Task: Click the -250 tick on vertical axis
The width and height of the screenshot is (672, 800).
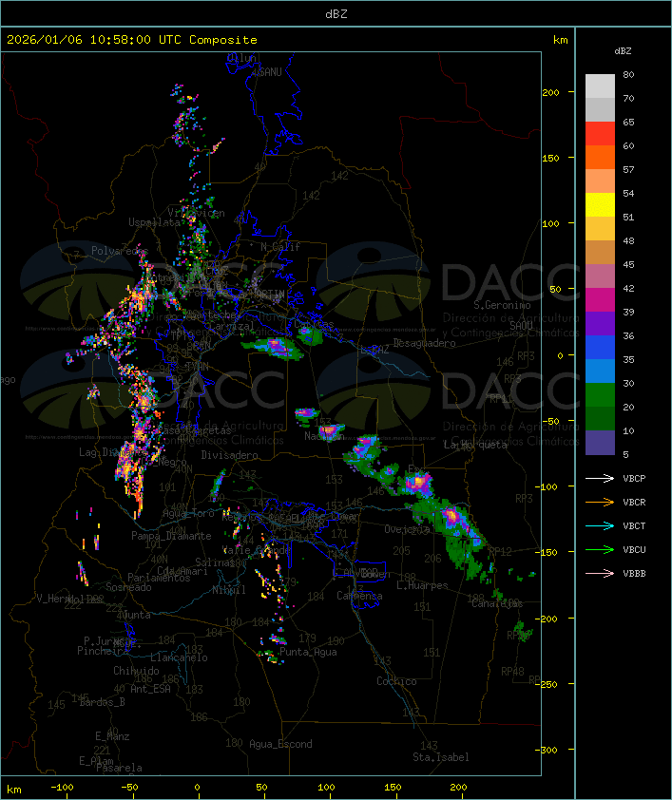Action: pyautogui.click(x=548, y=684)
